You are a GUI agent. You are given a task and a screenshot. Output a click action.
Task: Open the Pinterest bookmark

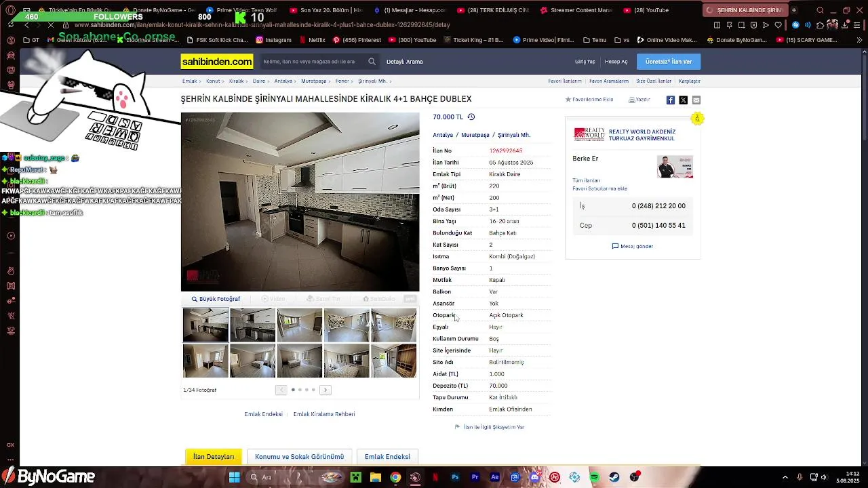[x=357, y=40]
